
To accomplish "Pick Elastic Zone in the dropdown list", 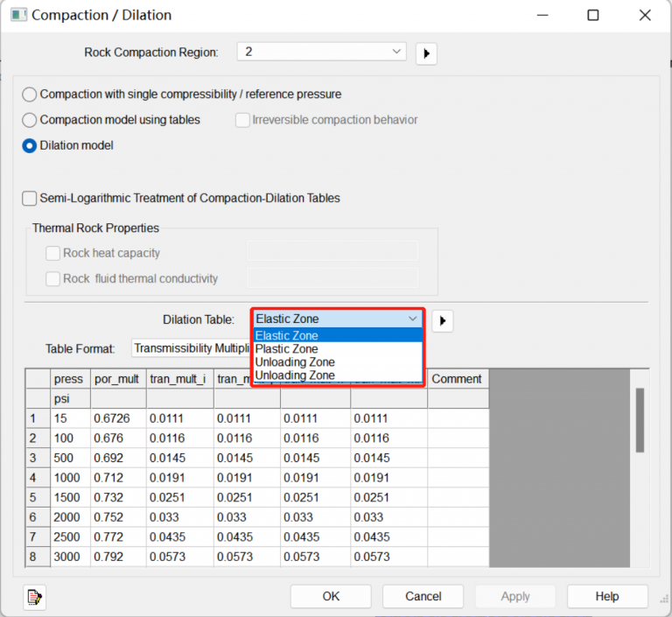I will tap(286, 336).
